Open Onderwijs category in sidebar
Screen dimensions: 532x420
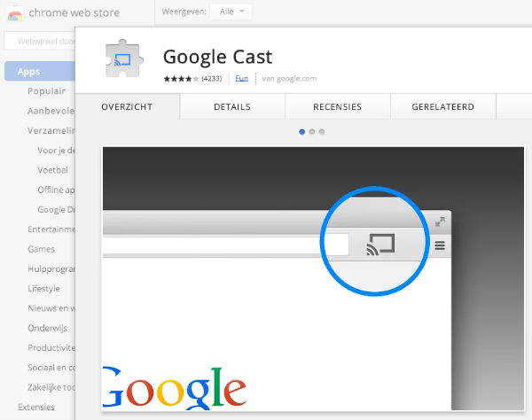point(48,328)
